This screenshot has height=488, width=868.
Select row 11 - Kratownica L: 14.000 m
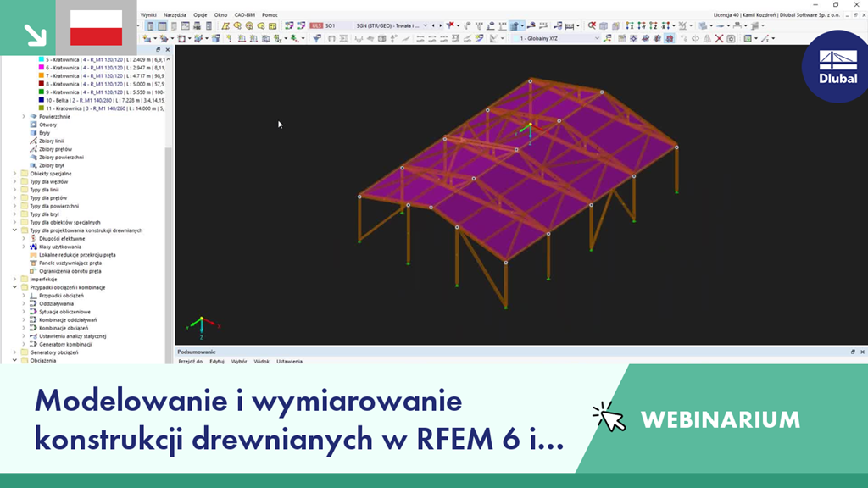point(102,108)
